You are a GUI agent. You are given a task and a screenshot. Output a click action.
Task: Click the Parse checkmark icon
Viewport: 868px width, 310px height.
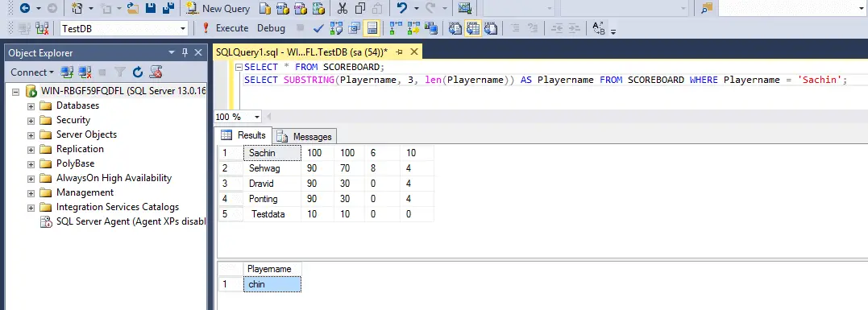click(x=318, y=28)
